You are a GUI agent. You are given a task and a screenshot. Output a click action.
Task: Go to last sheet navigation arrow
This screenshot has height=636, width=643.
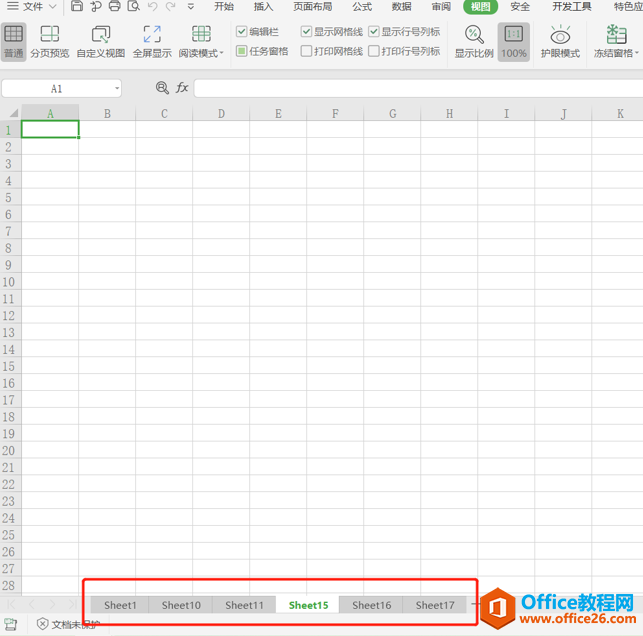pyautogui.click(x=72, y=604)
